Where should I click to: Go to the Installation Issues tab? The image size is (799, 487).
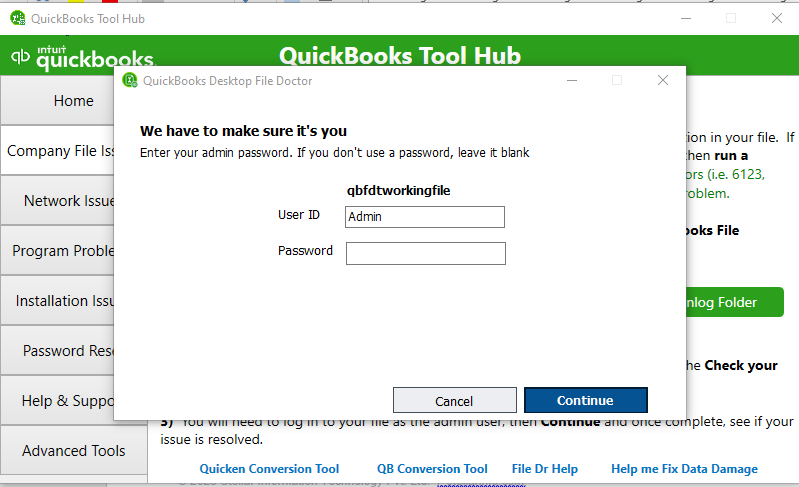click(x=58, y=301)
